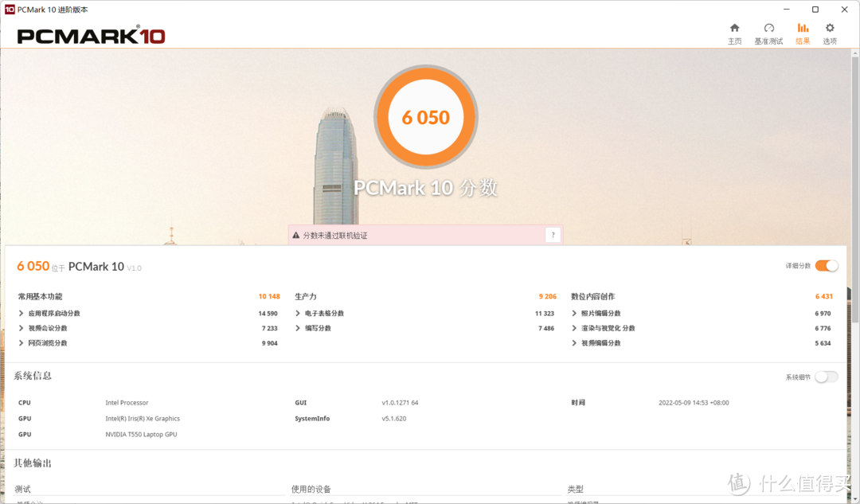Click the warning triangle in the validation banner
Viewport: 860px width, 504px height.
click(296, 235)
